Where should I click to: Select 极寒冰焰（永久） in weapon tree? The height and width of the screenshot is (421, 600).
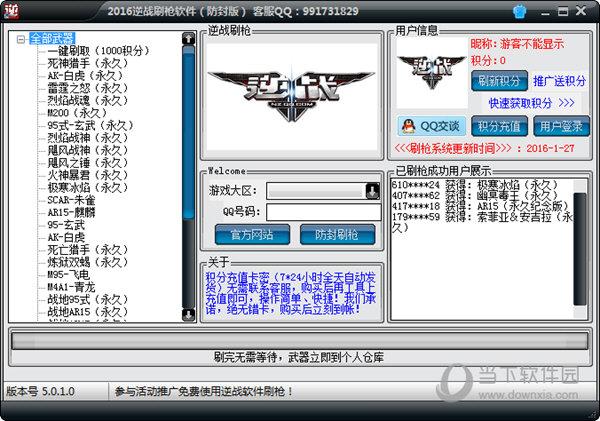[x=88, y=188]
